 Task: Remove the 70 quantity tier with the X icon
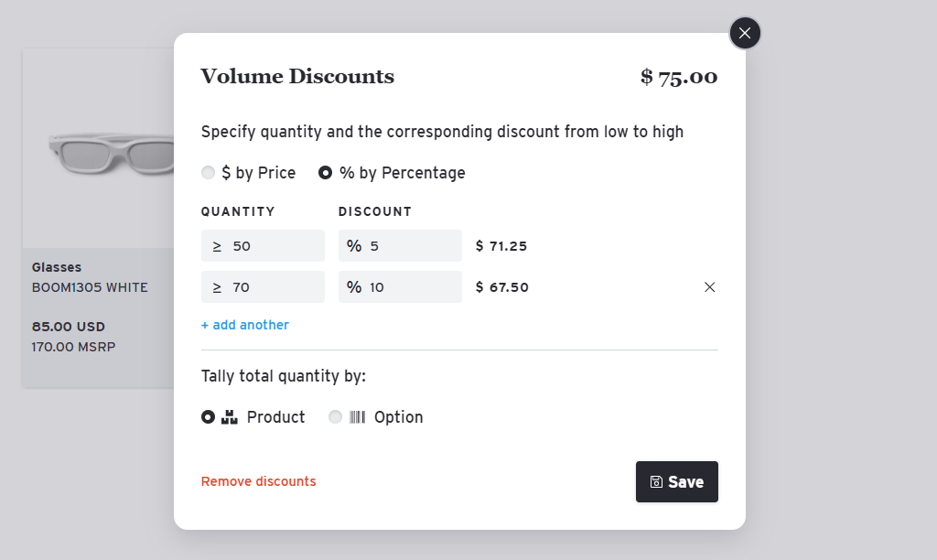click(x=709, y=286)
